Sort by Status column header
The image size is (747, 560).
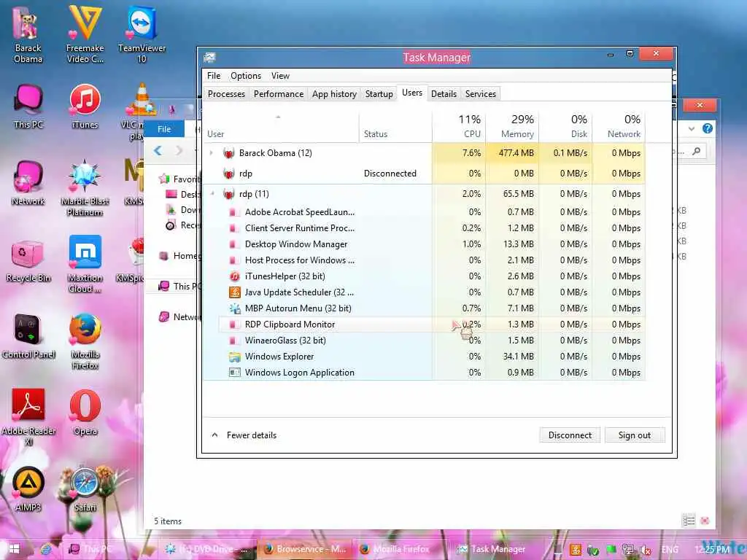(395, 127)
